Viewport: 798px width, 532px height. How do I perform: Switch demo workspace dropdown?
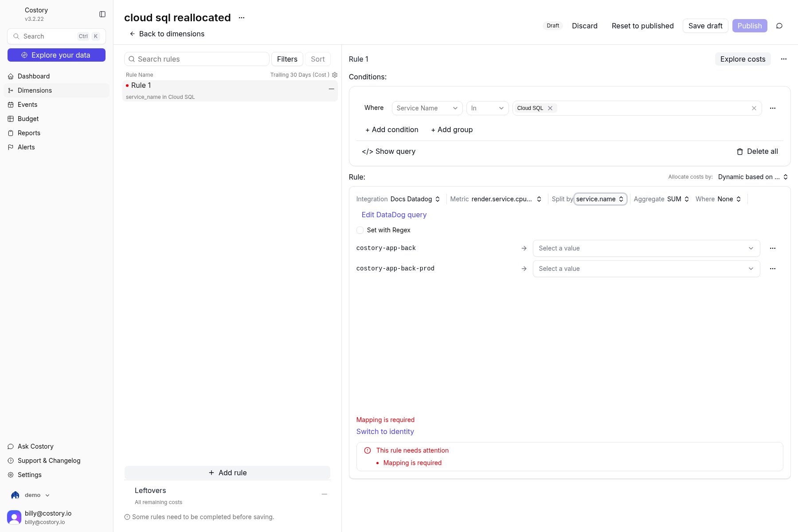tap(31, 495)
